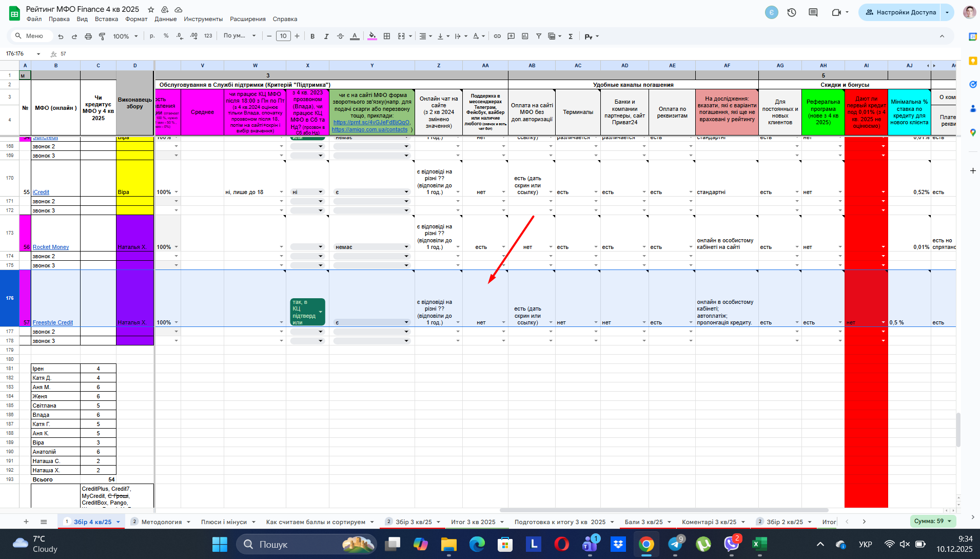
Task: Open the Сумма: 59 summary dropdown
Action: pos(933,521)
